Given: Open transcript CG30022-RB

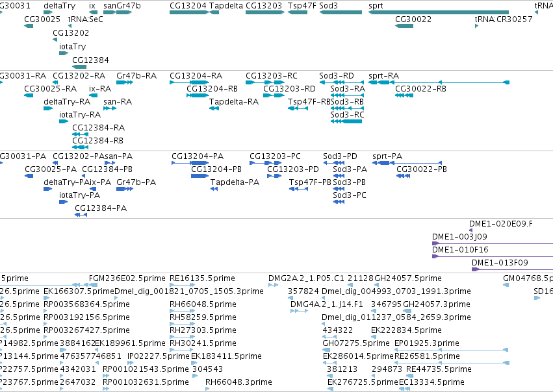Looking at the screenshot, I should [x=420, y=89].
